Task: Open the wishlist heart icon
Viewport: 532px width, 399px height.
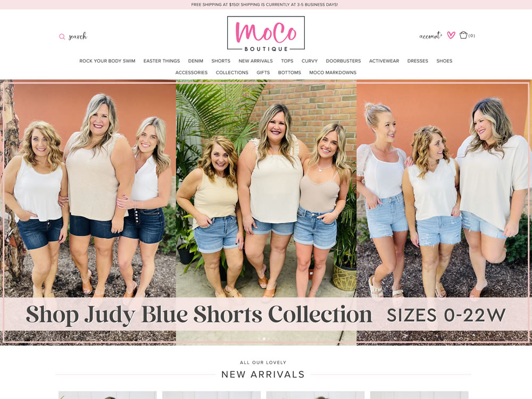Action: coord(451,35)
